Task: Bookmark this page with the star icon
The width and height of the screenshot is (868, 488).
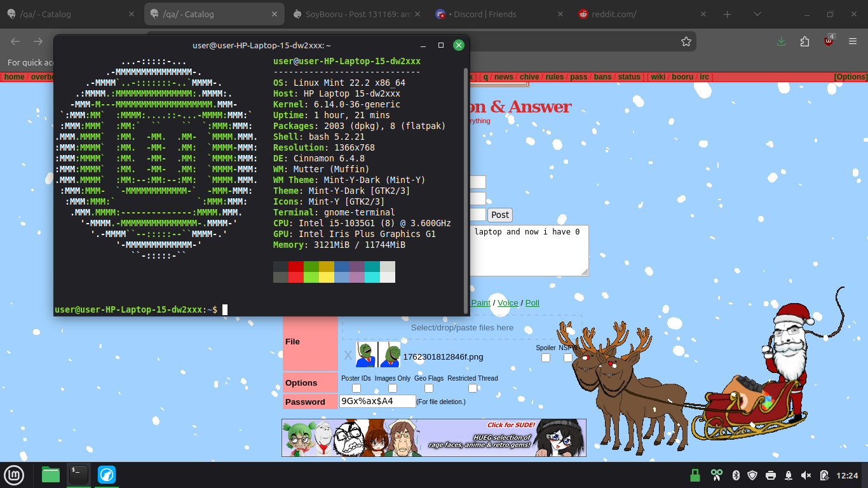Action: pos(686,41)
